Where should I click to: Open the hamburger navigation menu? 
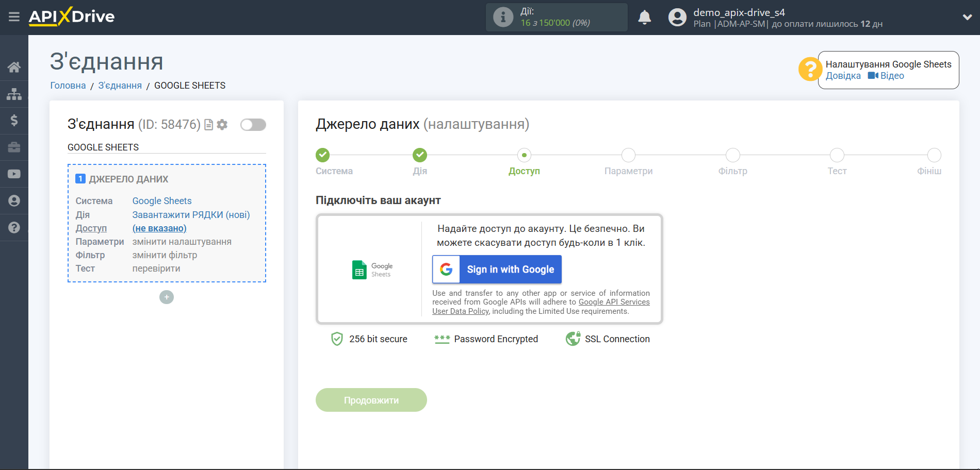point(14,16)
